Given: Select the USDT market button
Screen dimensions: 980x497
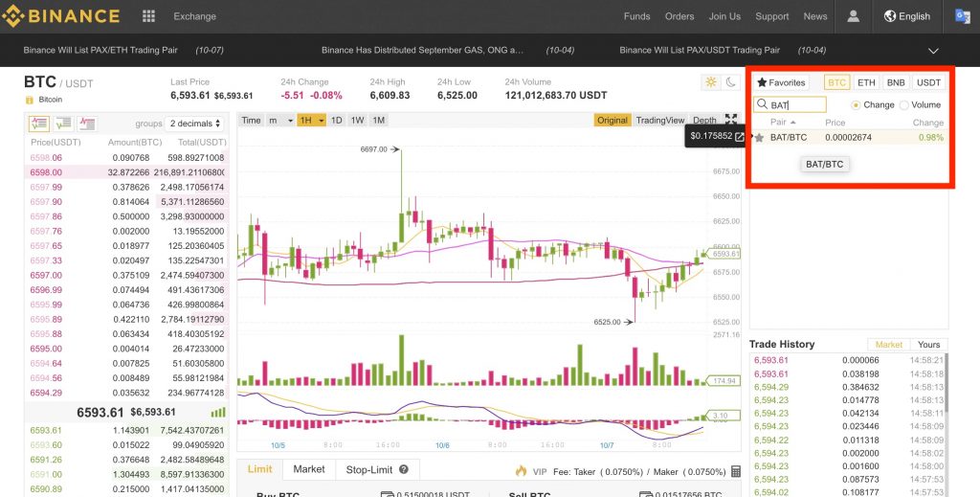Looking at the screenshot, I should 928,83.
